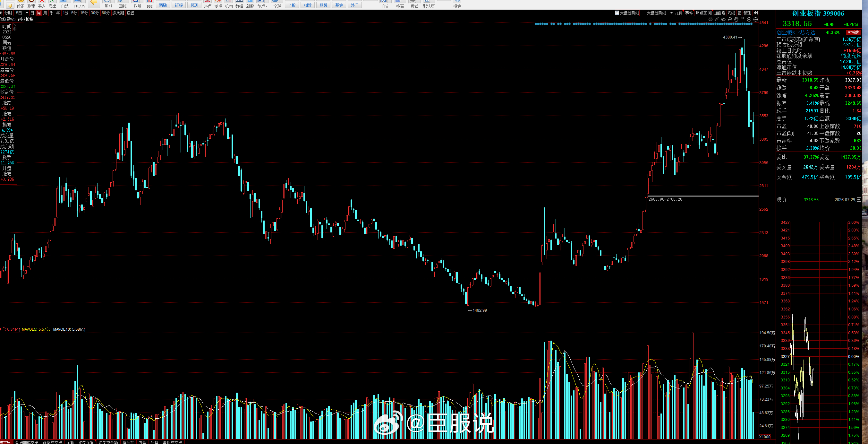The image size is (868, 444).
Task: Click 加自选 to add to watchlist
Action: tap(719, 13)
